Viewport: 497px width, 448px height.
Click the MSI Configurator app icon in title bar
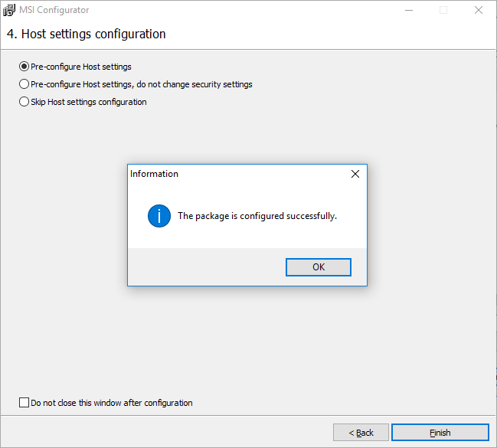tap(9, 11)
